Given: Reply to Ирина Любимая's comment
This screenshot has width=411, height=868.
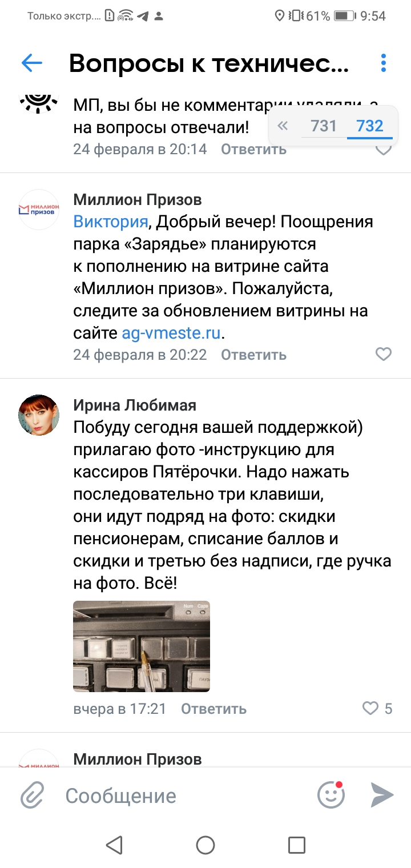Looking at the screenshot, I should 213,709.
